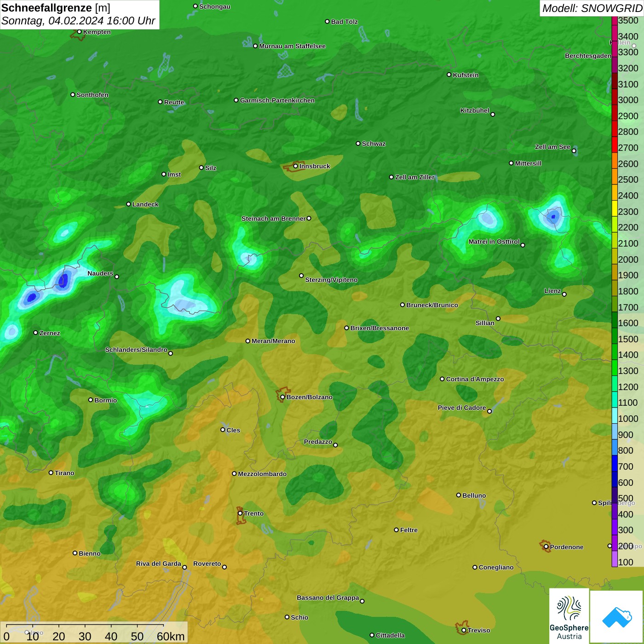Click the 'Sonthofen' label

(92, 95)
